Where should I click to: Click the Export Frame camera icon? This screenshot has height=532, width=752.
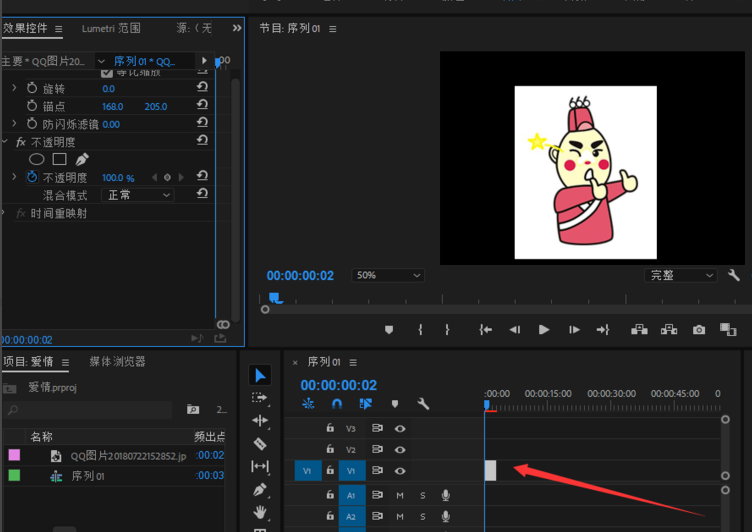click(699, 329)
